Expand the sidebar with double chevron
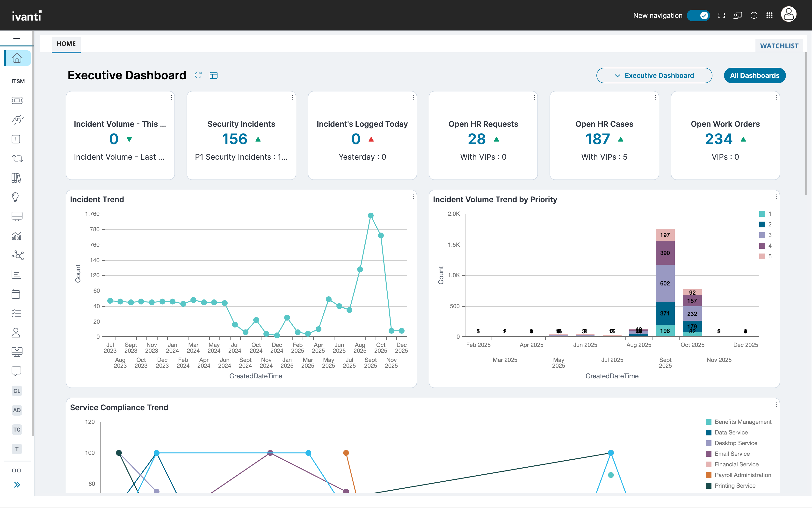The height and width of the screenshot is (508, 812). tap(17, 485)
